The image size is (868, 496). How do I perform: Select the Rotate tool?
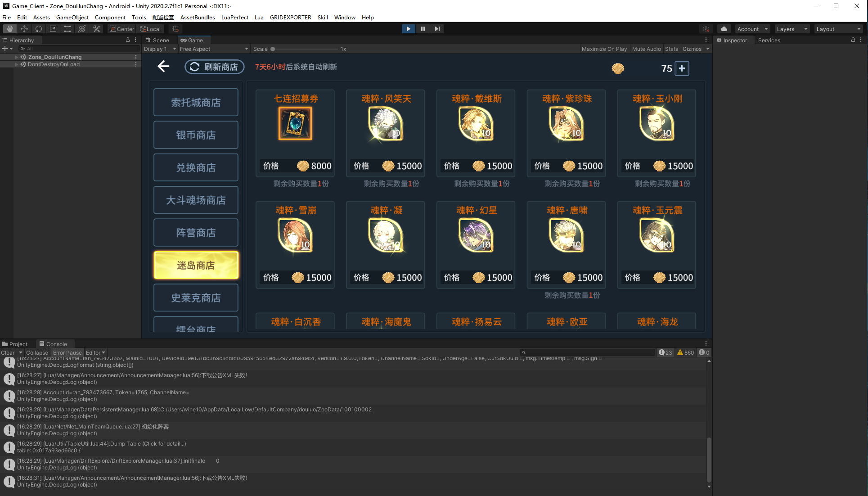tap(39, 29)
